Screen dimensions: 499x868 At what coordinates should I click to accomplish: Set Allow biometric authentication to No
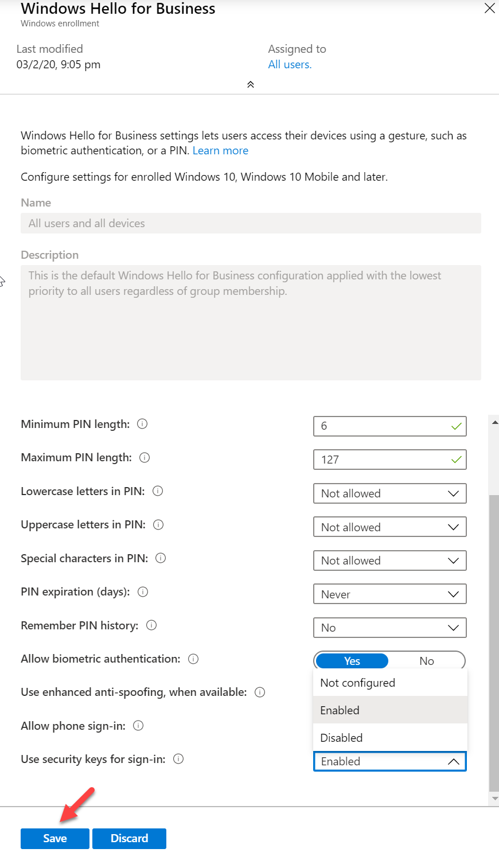427,661
